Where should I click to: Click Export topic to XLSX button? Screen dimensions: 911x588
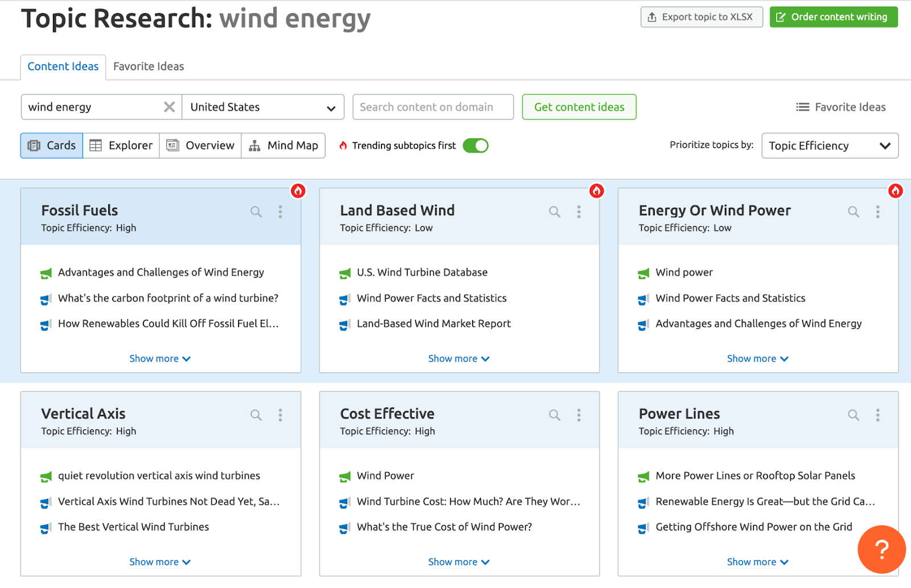(701, 17)
